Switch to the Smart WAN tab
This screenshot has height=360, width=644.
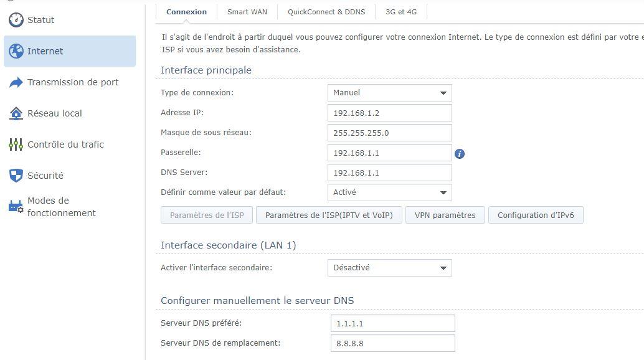point(247,12)
